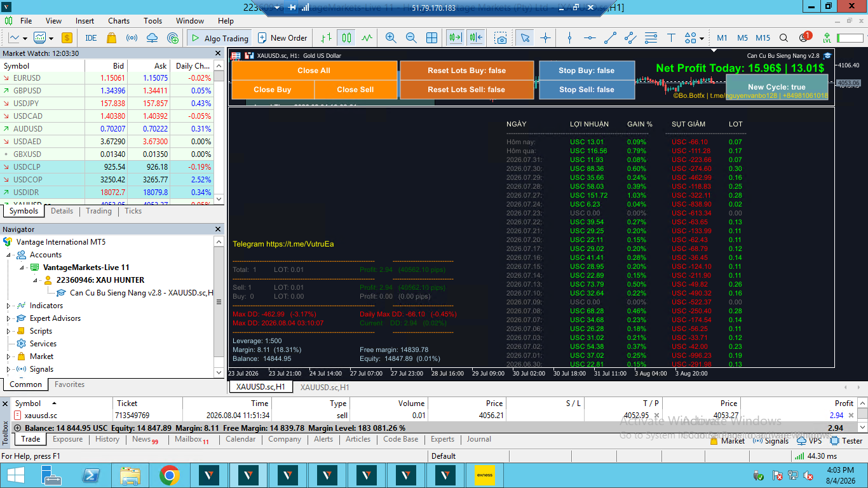Select the crosshair tool
868x488 pixels.
tap(545, 38)
